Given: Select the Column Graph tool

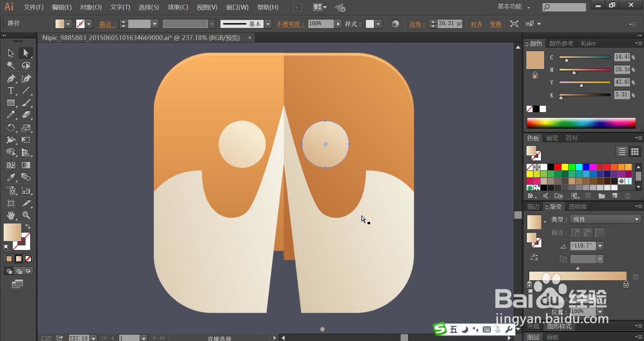Looking at the screenshot, I should point(26,190).
